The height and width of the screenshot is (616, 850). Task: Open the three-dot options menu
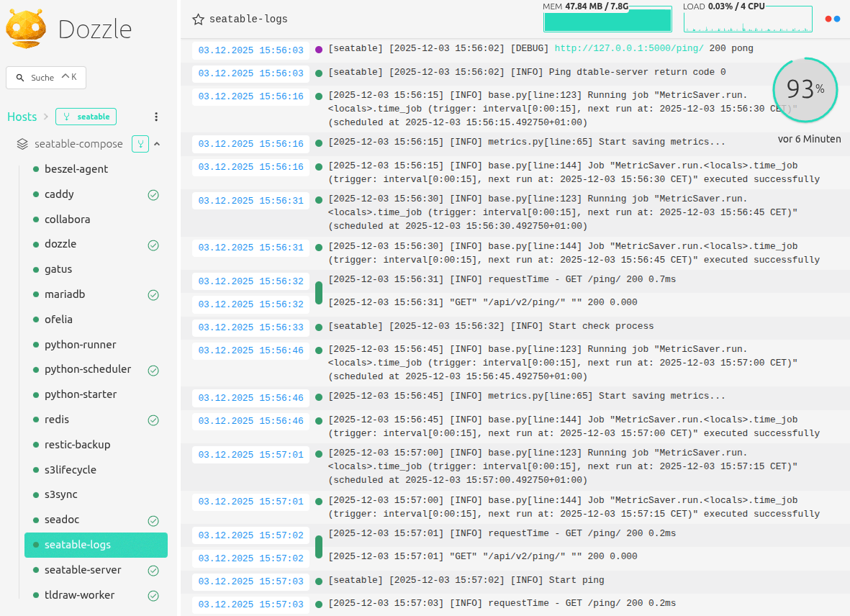point(156,117)
